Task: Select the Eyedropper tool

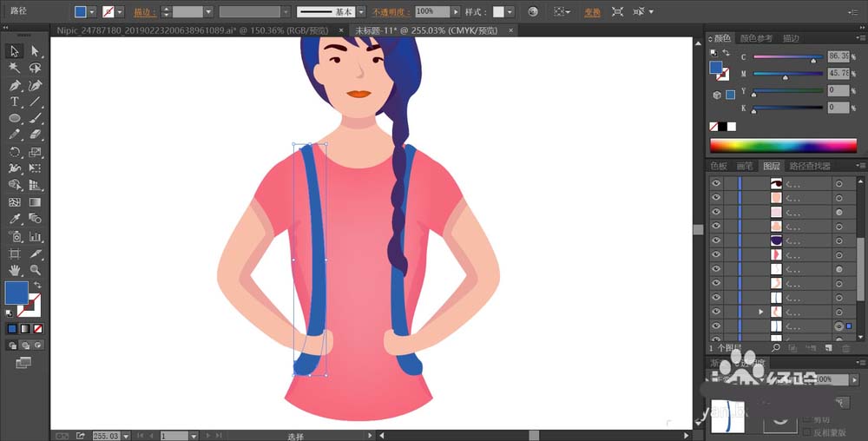Action: 15,219
